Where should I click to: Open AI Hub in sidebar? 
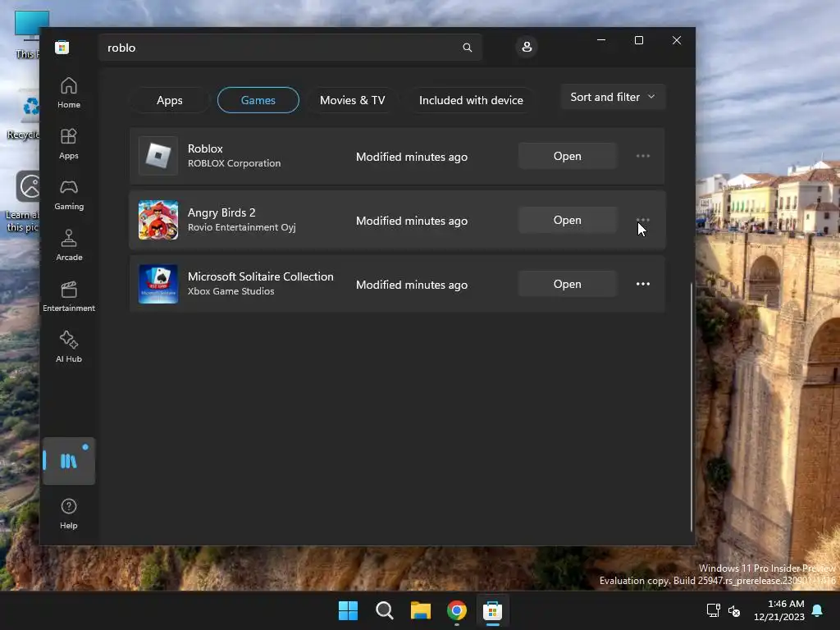[69, 347]
